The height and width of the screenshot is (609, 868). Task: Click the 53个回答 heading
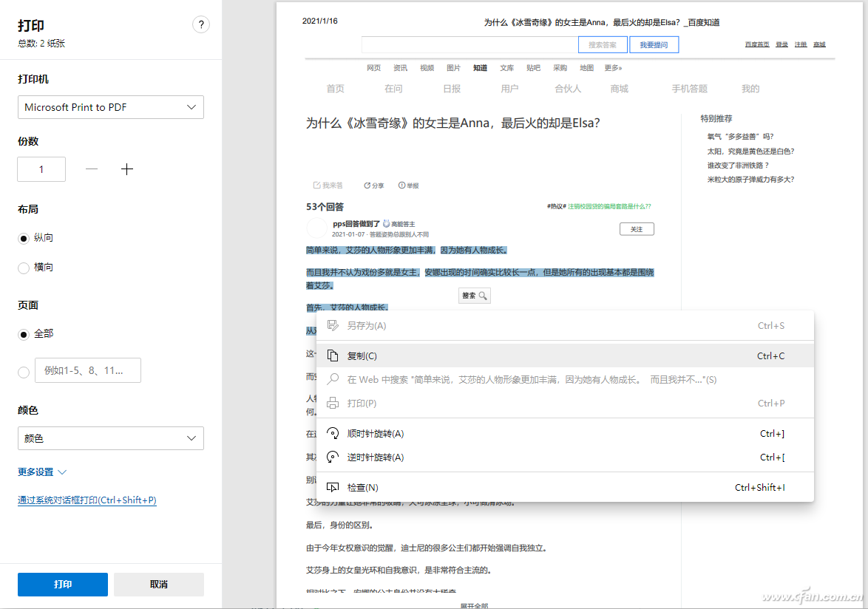click(325, 207)
